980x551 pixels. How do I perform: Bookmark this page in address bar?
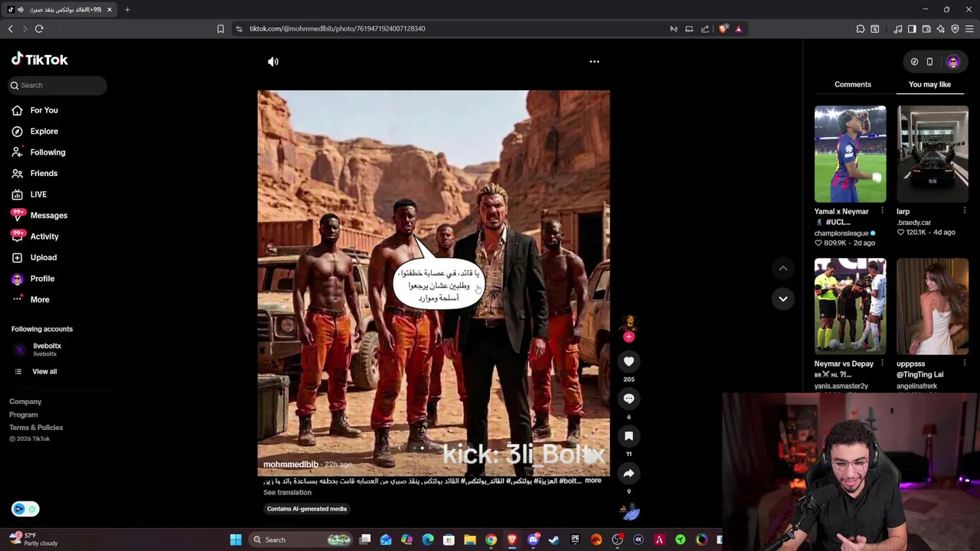(220, 28)
